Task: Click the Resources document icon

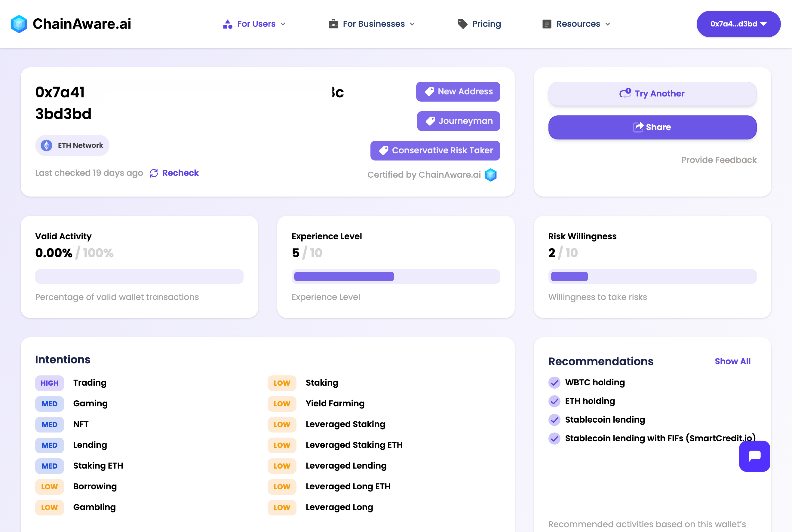Action: tap(547, 24)
